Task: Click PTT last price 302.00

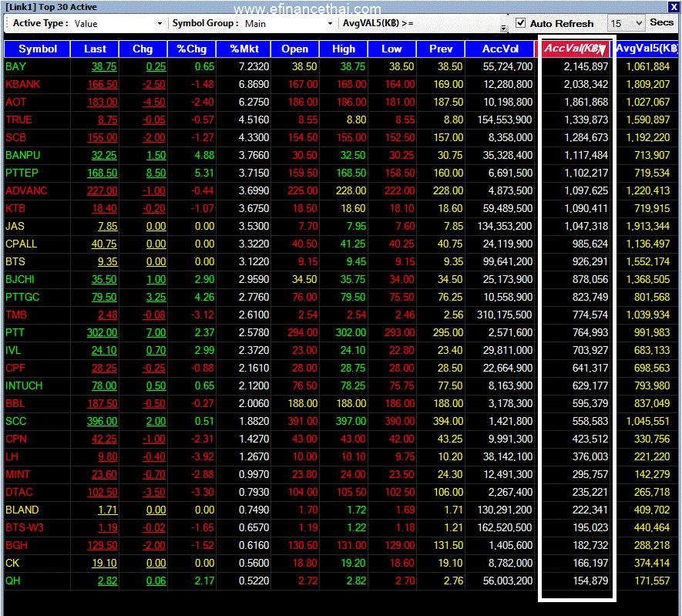Action: (x=102, y=333)
